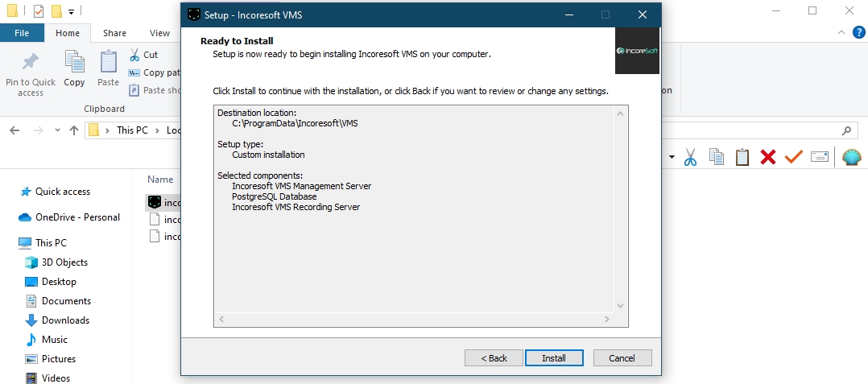Viewport: 868px width, 384px height.
Task: Click the copy pages icon in toolbar
Action: coord(717,157)
